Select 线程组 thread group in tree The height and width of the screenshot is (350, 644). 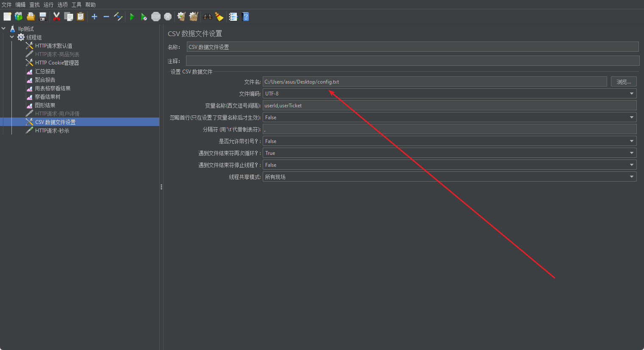(34, 37)
